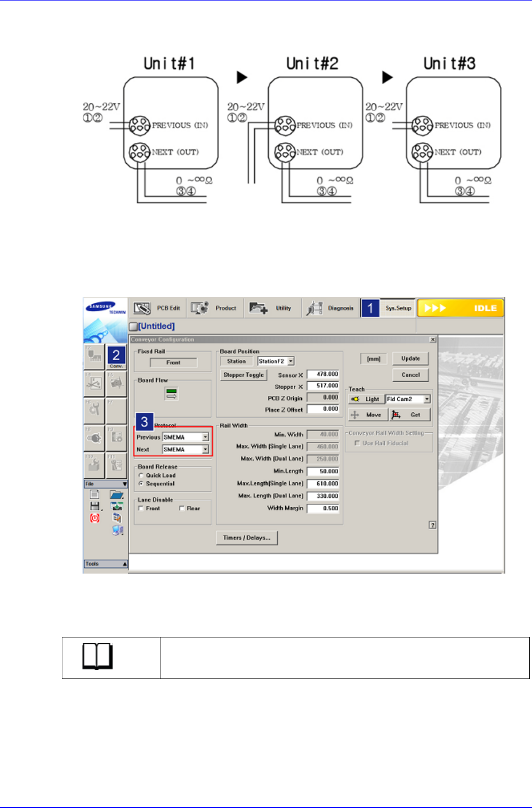Click the Update button

tap(410, 359)
